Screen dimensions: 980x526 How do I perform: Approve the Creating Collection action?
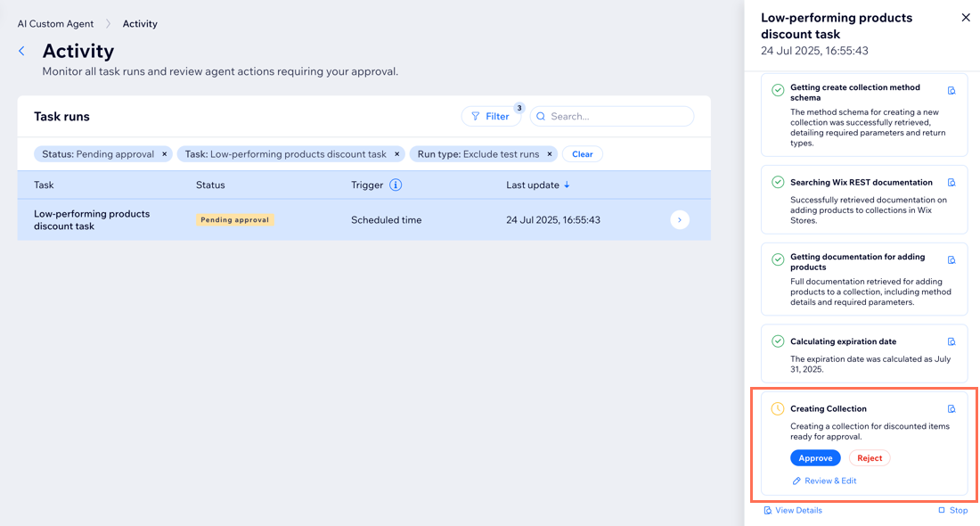pos(815,458)
